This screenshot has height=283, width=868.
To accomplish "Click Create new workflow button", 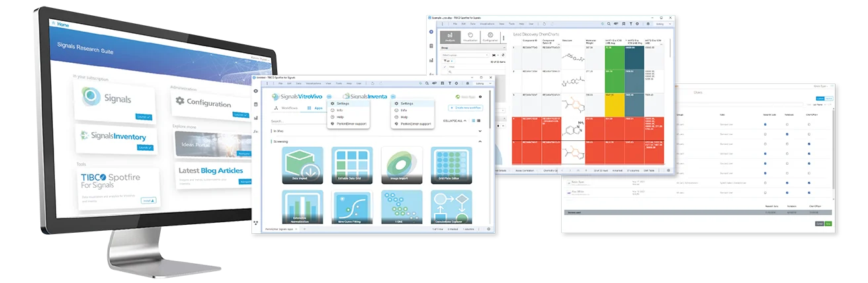I will (x=466, y=107).
